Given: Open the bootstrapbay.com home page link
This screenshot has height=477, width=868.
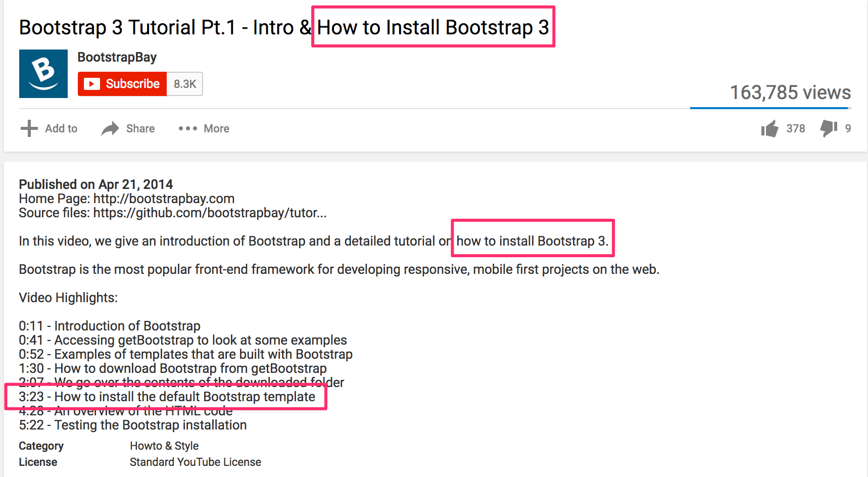Looking at the screenshot, I should (x=164, y=199).
